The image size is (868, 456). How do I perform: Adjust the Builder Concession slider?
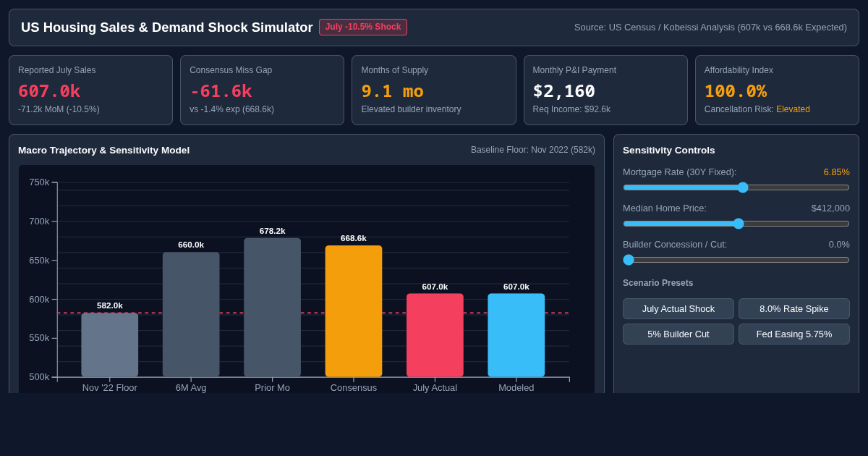(736, 260)
